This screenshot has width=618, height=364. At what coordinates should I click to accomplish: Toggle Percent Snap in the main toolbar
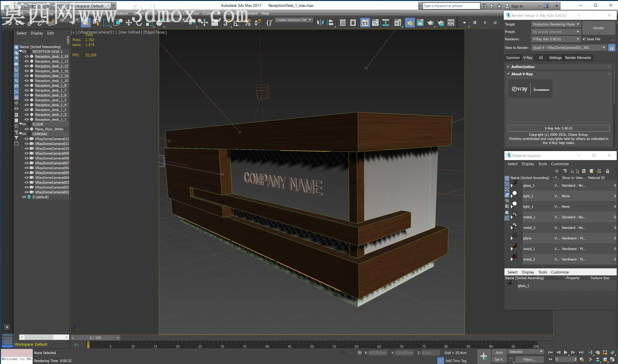point(247,23)
